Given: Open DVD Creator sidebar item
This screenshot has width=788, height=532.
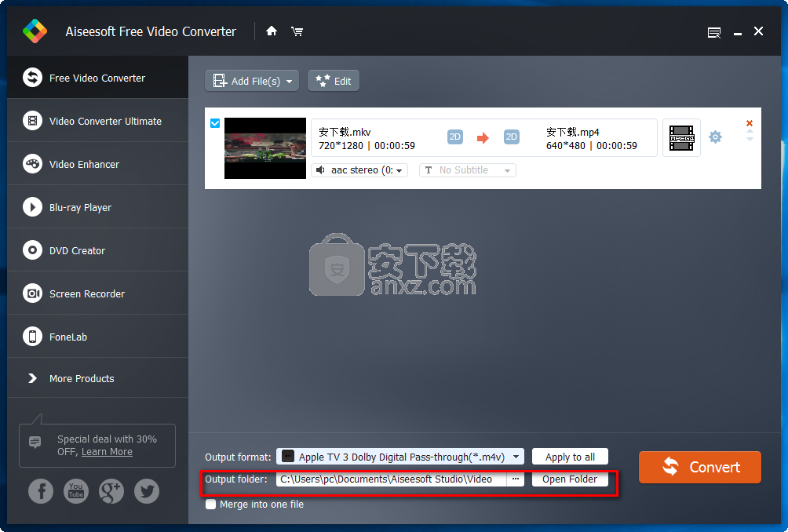Looking at the screenshot, I should [x=98, y=250].
